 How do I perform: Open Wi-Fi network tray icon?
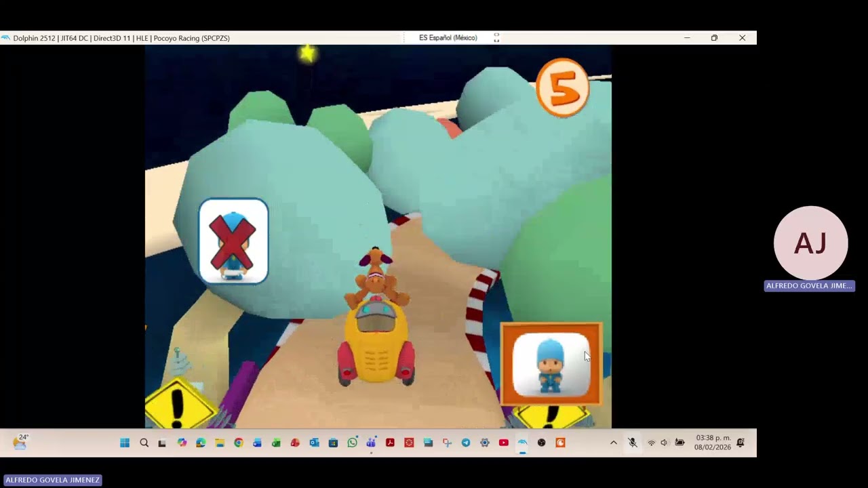(652, 443)
